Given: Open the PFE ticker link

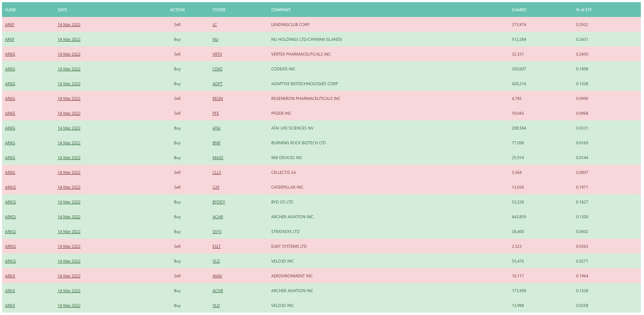Looking at the screenshot, I should [216, 113].
